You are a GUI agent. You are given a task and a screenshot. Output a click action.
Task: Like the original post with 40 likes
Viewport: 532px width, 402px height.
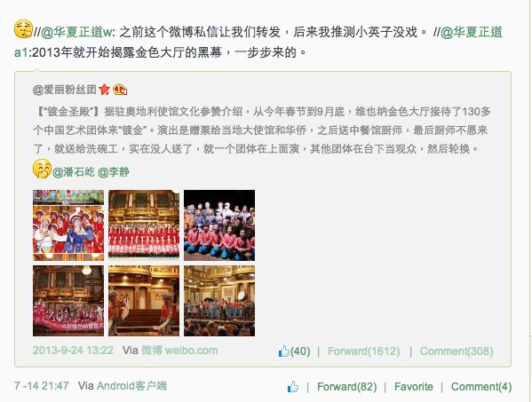(294, 351)
